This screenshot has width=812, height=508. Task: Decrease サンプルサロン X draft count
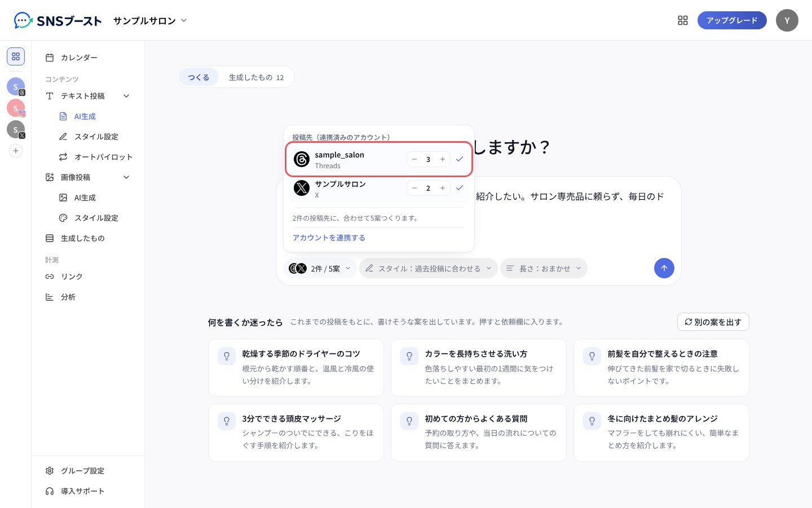[414, 188]
